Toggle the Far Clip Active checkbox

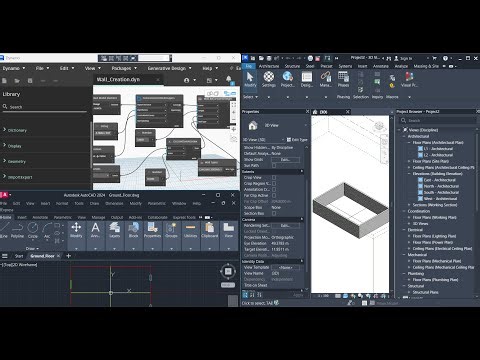274,196
